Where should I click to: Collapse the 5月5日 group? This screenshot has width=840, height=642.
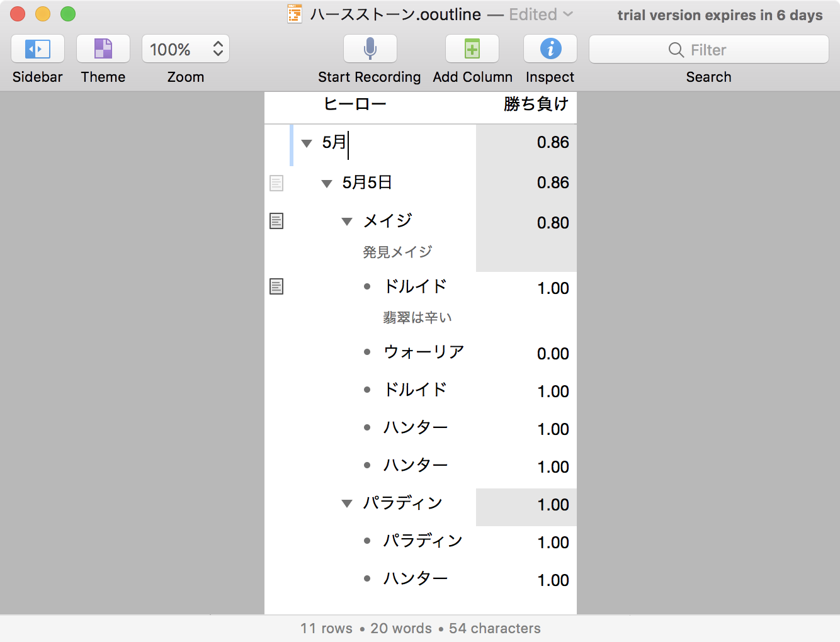coord(327,184)
